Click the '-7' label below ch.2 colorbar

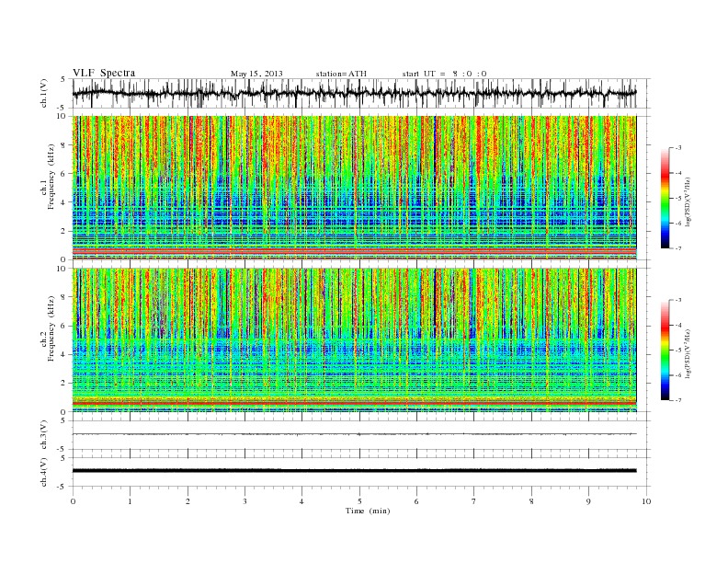coord(677,400)
